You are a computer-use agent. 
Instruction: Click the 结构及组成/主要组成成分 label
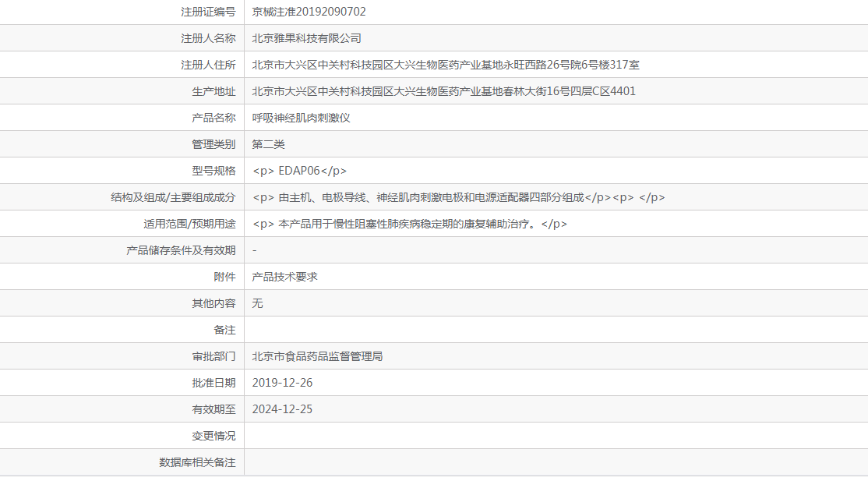(x=173, y=198)
